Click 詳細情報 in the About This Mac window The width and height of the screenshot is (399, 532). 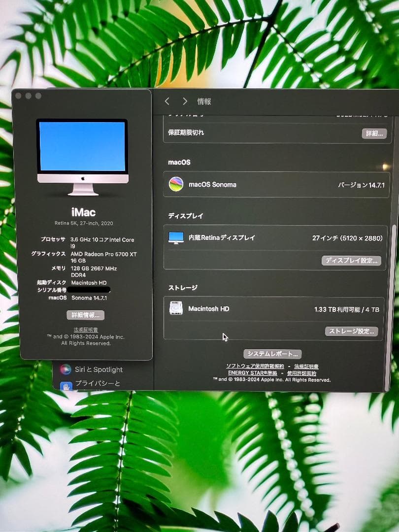point(85,315)
